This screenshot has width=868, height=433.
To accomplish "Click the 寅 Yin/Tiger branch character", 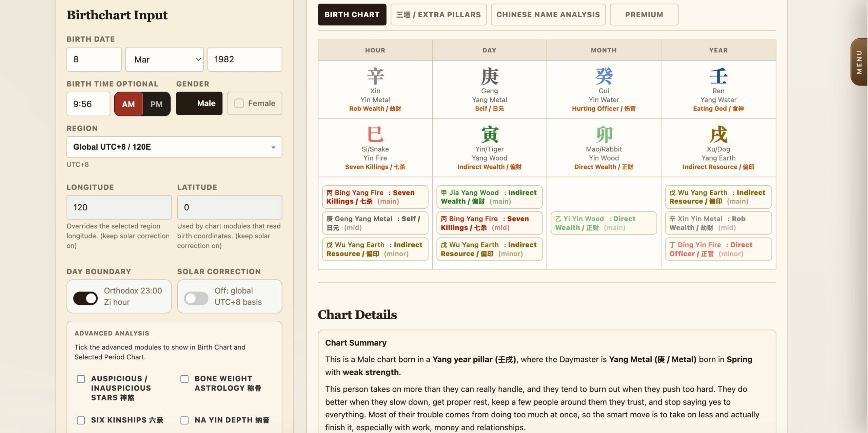I will pyautogui.click(x=489, y=134).
